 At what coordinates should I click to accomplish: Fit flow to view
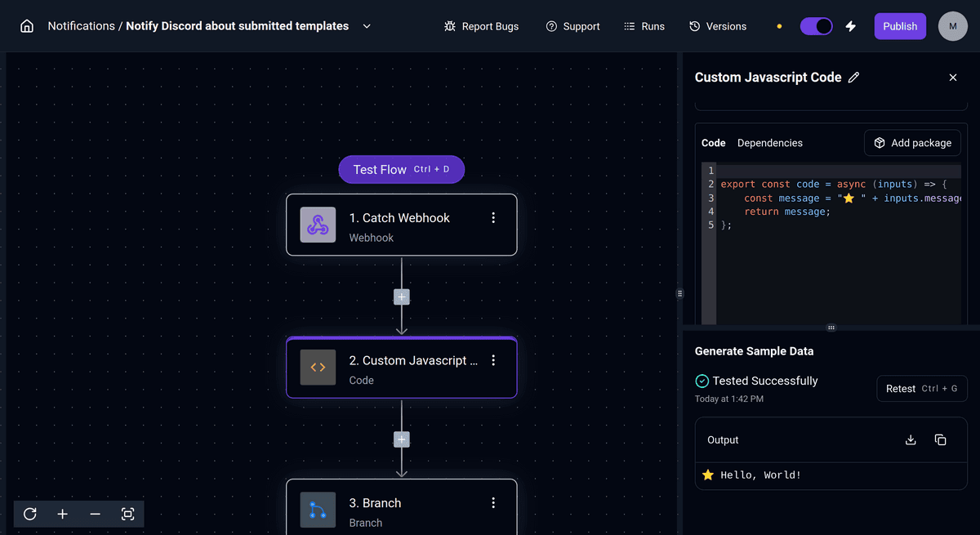point(127,514)
